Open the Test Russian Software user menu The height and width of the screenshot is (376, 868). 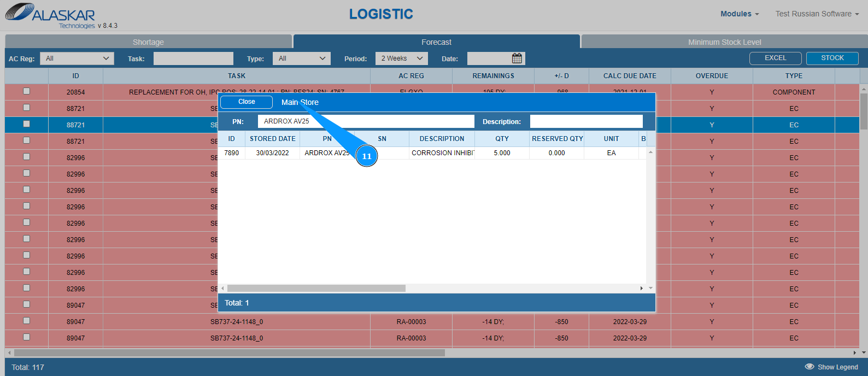click(817, 14)
